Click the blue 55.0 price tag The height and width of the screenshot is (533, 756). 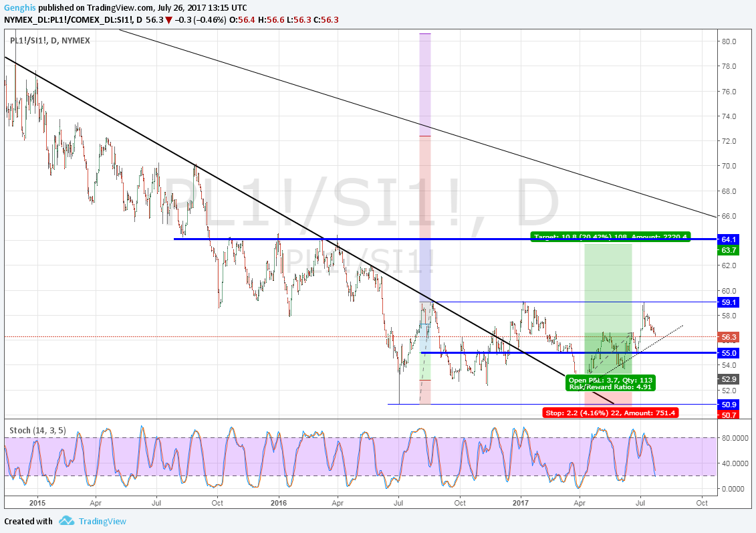[x=729, y=353]
